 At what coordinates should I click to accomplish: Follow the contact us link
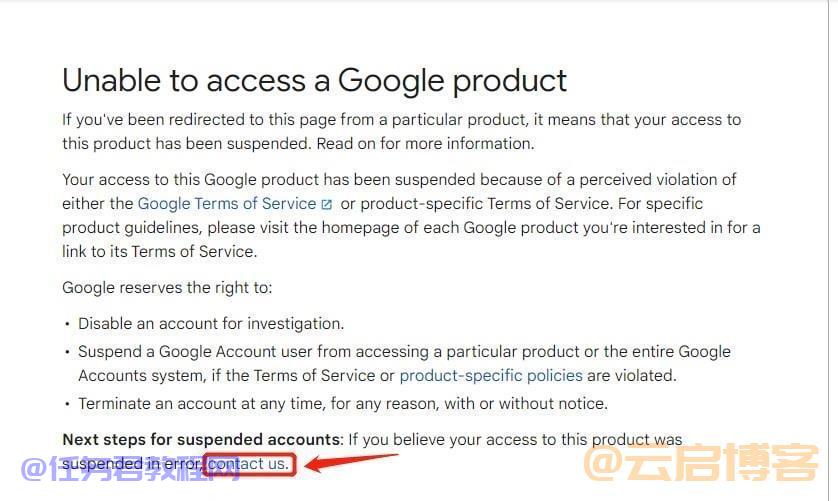click(248, 464)
